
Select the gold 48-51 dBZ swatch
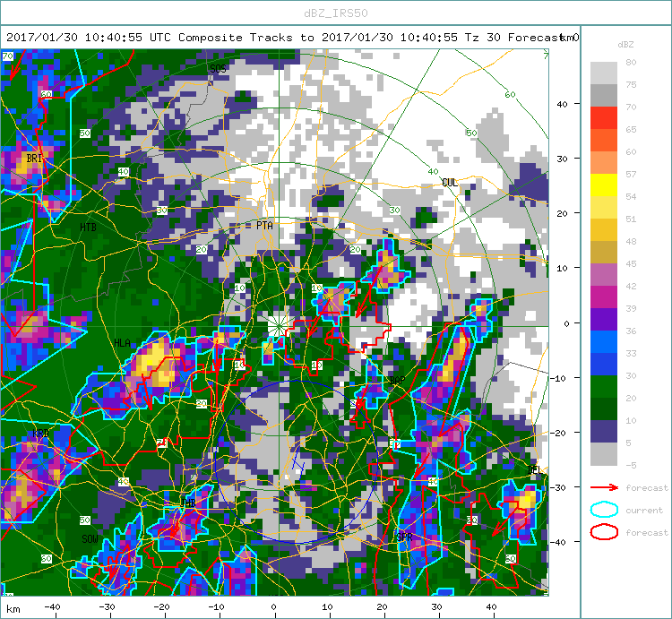603,230
